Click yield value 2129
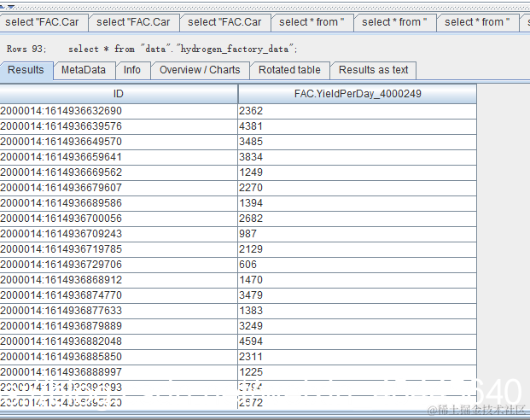 pyautogui.click(x=358, y=249)
